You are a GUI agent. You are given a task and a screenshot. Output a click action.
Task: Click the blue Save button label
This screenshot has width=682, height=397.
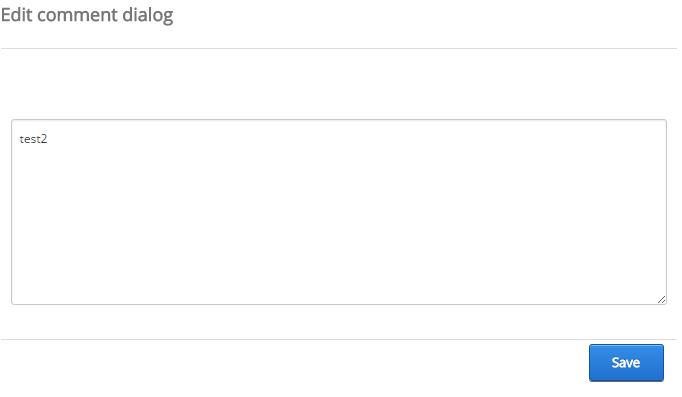625,363
